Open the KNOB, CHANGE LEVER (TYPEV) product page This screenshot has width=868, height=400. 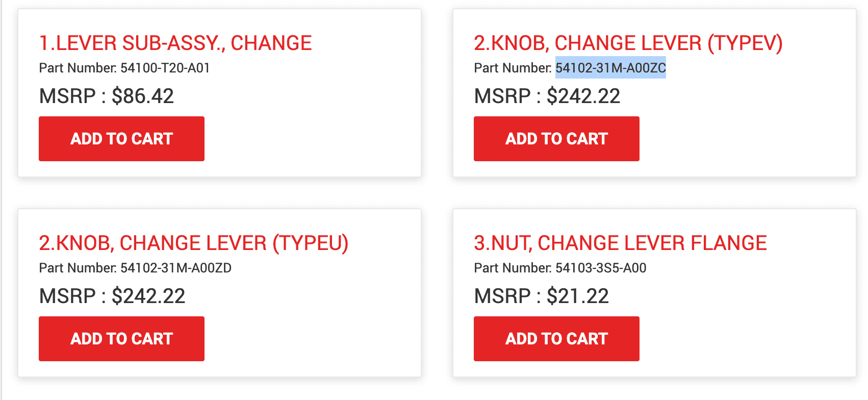[x=628, y=43]
